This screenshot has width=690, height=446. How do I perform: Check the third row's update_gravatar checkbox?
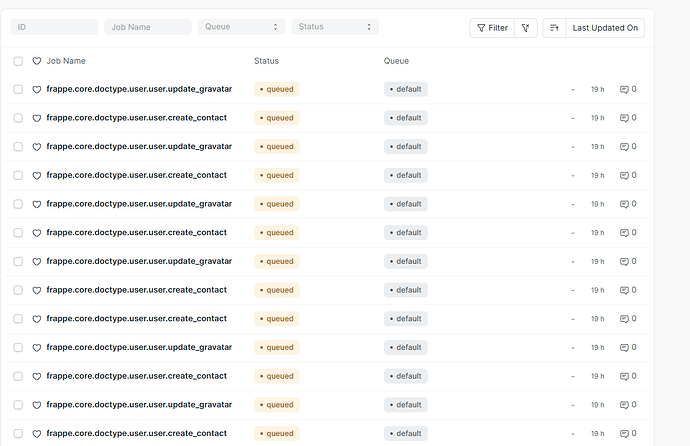pyautogui.click(x=18, y=146)
